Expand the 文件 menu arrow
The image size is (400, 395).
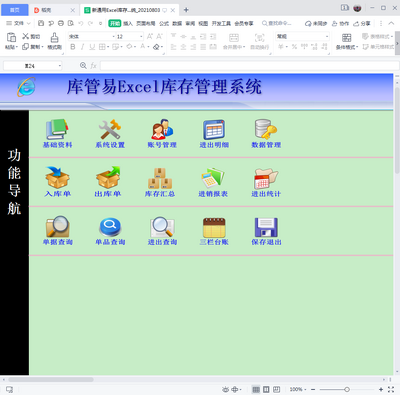pos(29,23)
